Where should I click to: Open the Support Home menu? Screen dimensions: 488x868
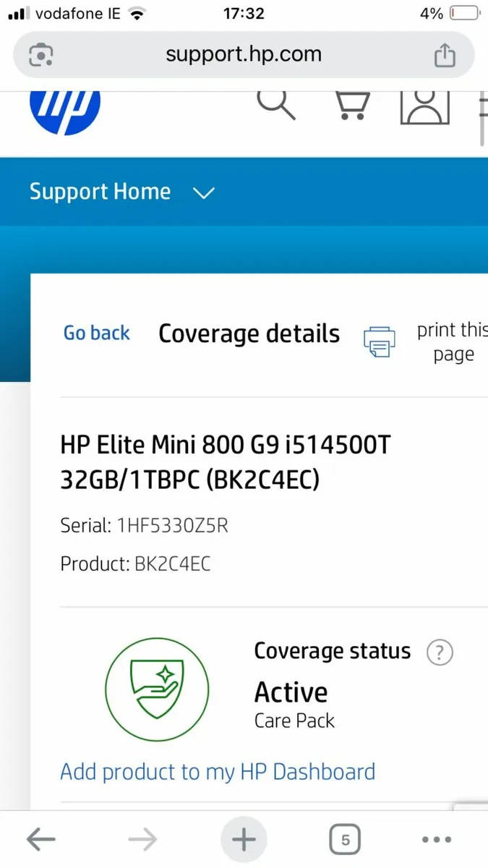tap(100, 192)
